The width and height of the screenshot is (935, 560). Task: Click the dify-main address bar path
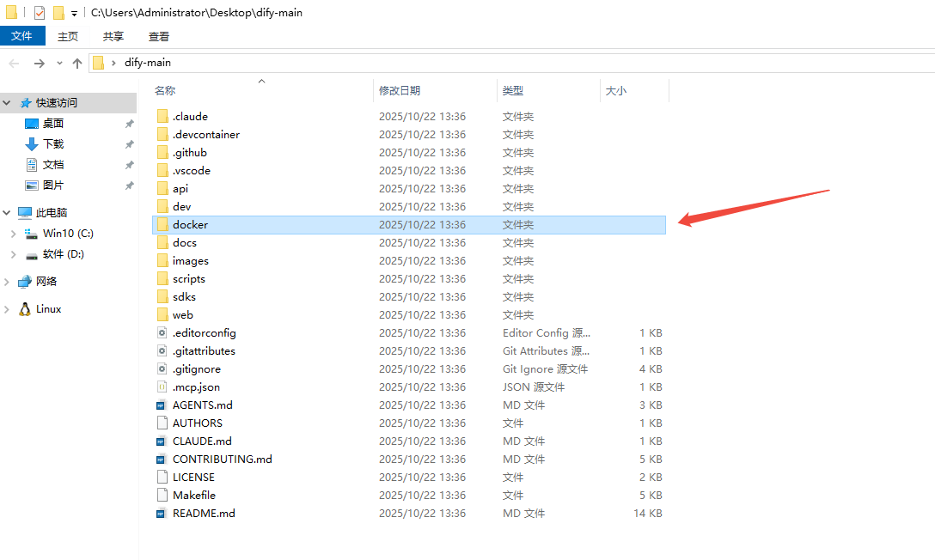point(148,63)
